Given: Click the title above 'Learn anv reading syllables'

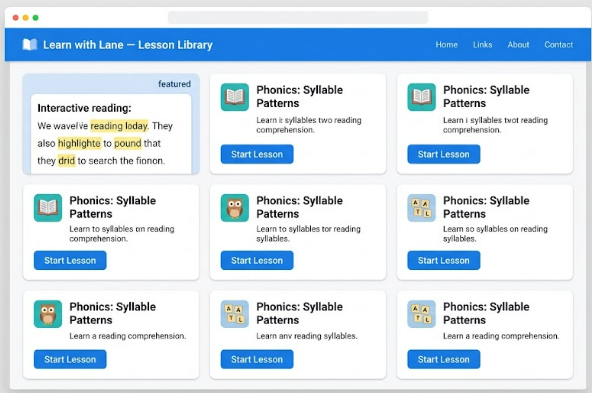Looking at the screenshot, I should (299, 313).
